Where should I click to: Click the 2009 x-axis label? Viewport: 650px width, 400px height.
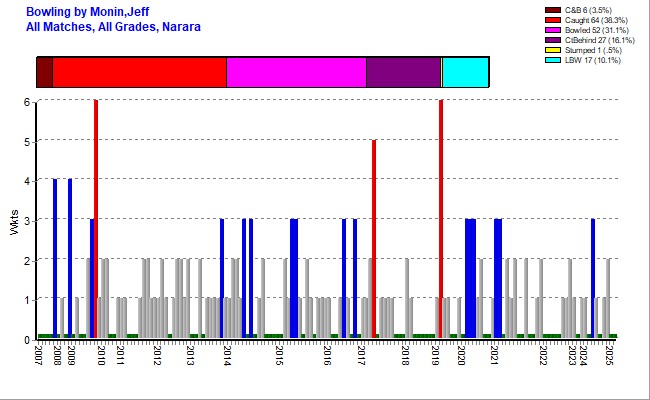[x=71, y=356]
